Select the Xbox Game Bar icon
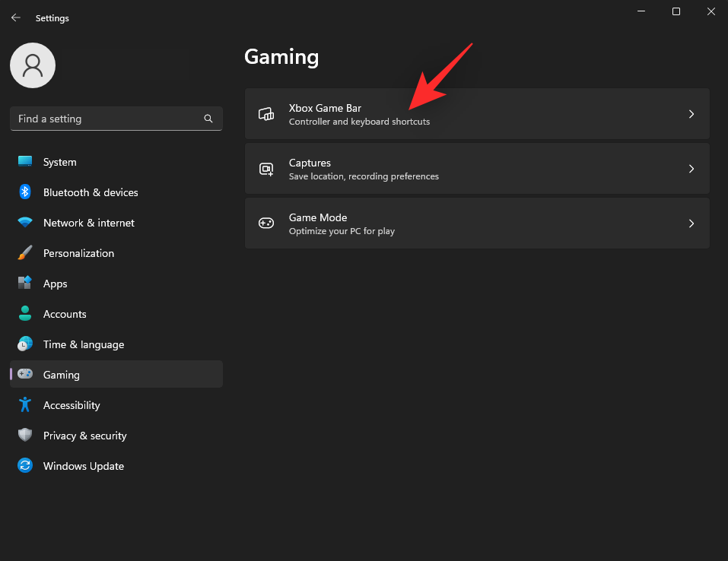The height and width of the screenshot is (561, 728). click(x=265, y=113)
